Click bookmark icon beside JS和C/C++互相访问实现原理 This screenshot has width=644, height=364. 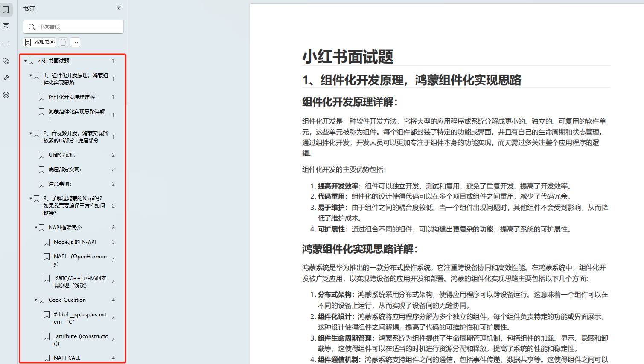click(47, 278)
